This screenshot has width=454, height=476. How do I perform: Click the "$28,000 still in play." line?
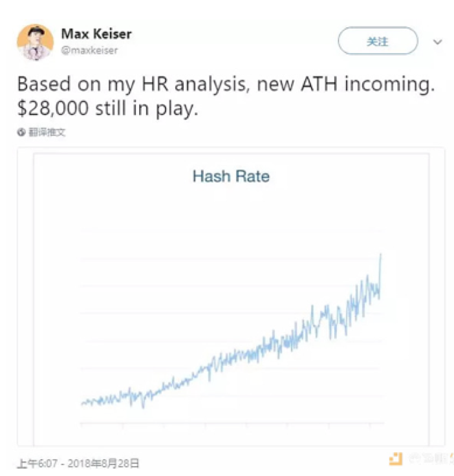tap(106, 109)
